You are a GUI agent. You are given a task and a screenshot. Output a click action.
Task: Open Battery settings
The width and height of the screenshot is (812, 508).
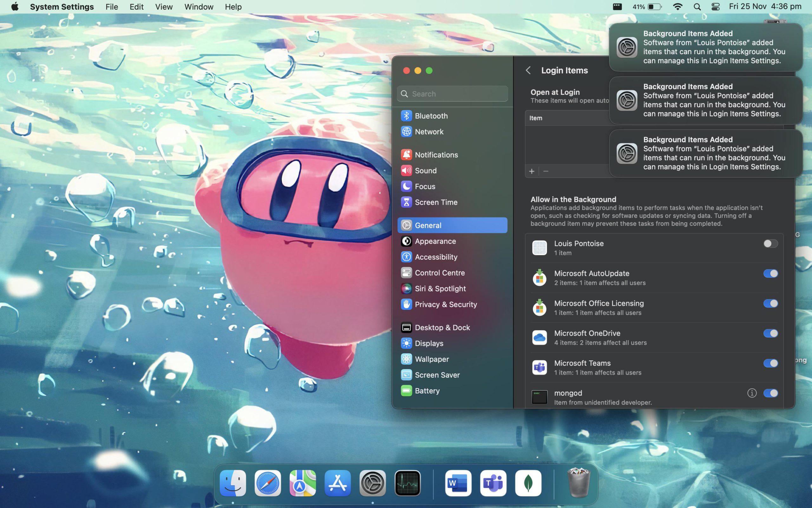point(452,391)
